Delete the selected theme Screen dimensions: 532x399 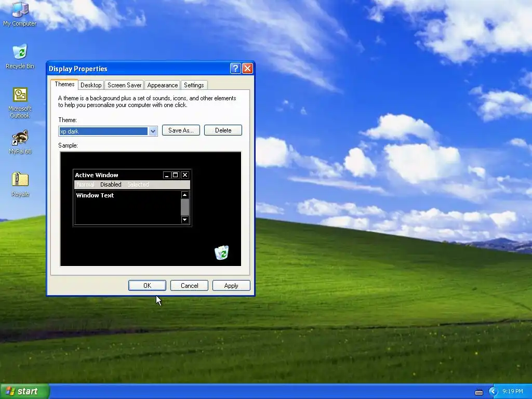coord(223,130)
